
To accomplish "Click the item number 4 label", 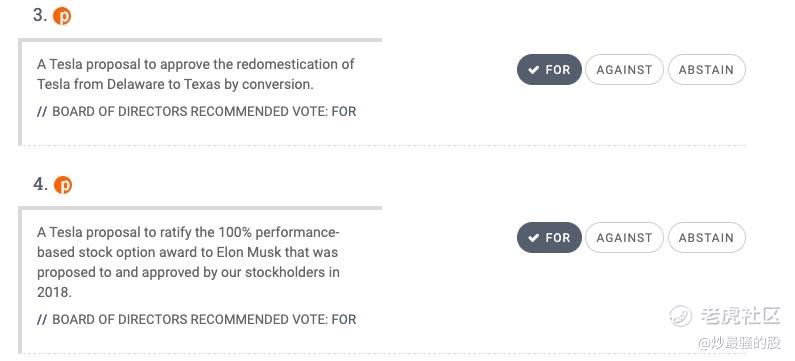I will [x=40, y=184].
